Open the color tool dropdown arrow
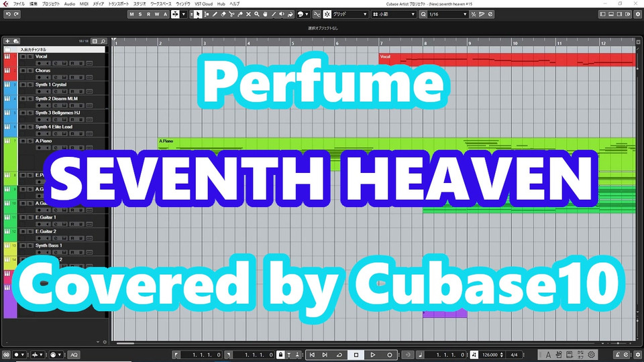Viewport: 644px width, 362px height. (307, 14)
